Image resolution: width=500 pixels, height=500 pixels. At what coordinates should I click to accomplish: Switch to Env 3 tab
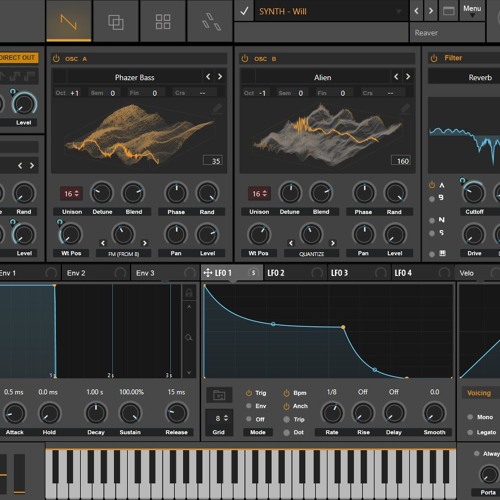(165, 273)
